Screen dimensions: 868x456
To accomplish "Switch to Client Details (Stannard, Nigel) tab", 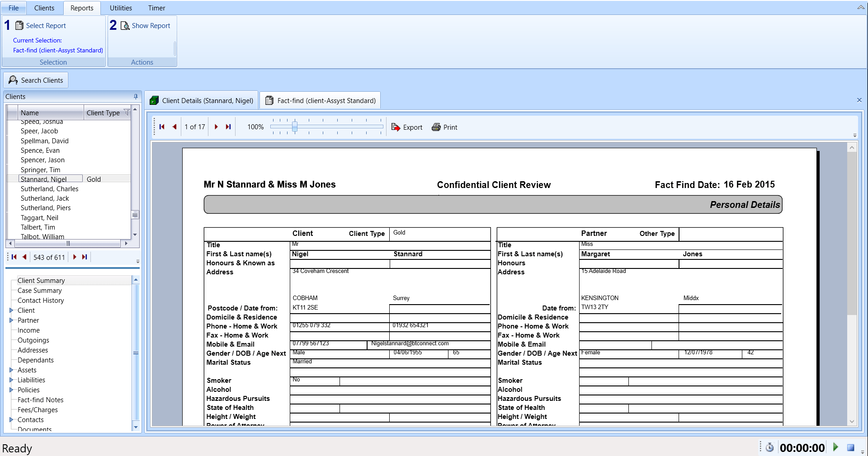I will point(202,101).
